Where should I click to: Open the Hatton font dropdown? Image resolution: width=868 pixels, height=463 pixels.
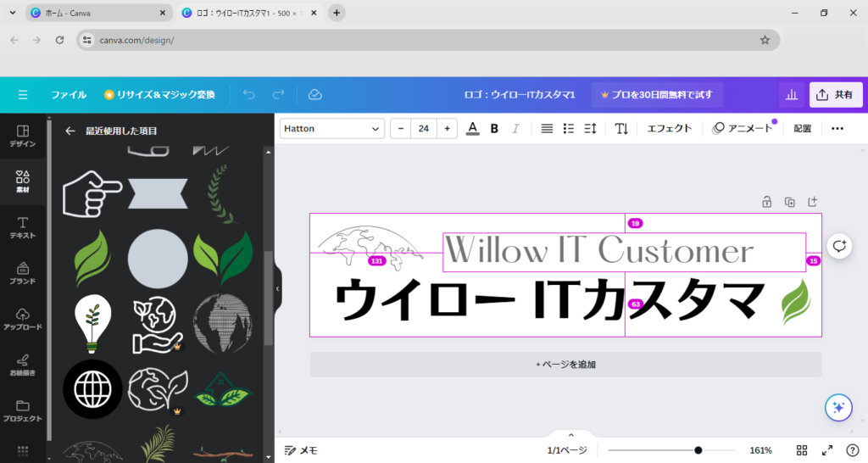click(x=332, y=128)
